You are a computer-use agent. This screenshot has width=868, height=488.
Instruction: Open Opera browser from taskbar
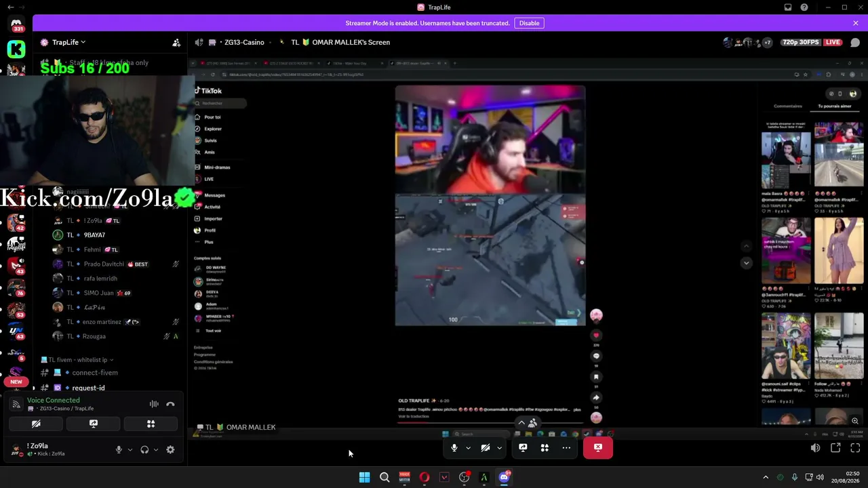pyautogui.click(x=425, y=477)
